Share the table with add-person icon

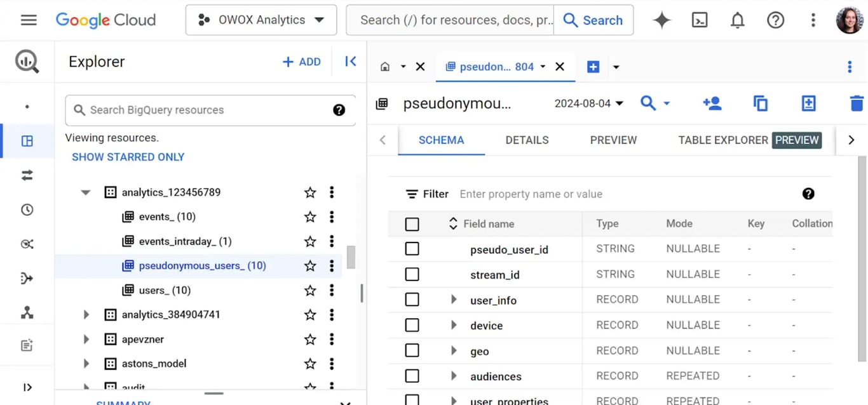click(712, 103)
